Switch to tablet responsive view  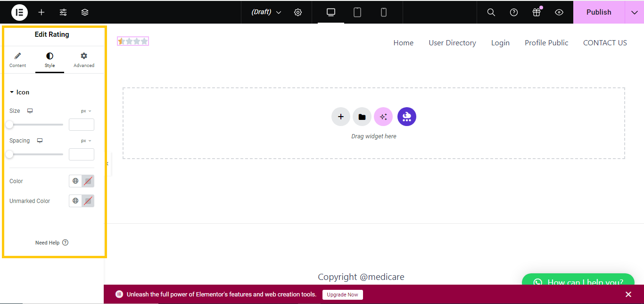click(357, 12)
